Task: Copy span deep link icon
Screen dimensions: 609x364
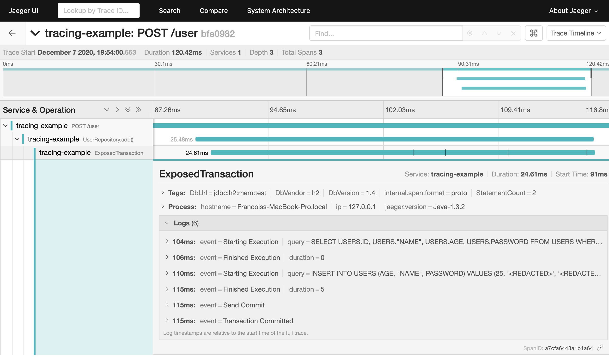Action: 600,348
